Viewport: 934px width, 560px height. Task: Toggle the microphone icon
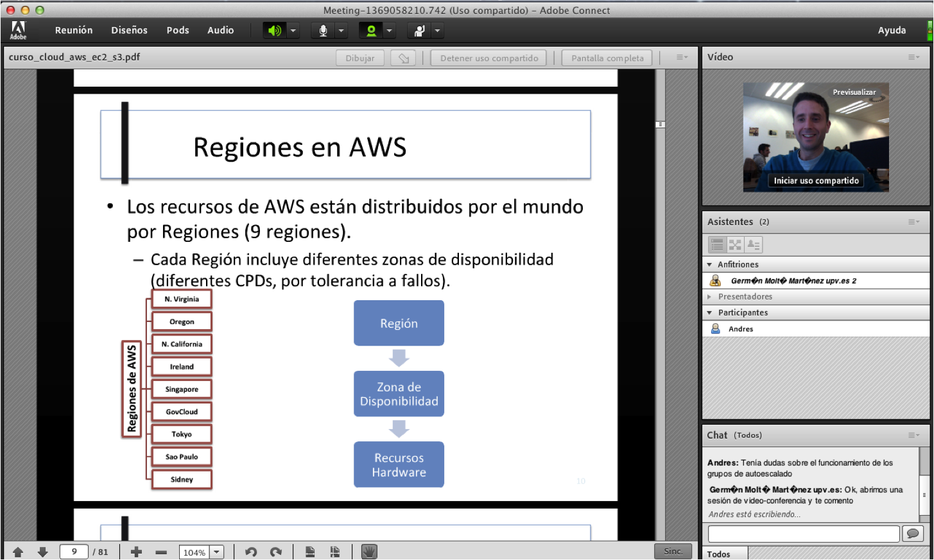click(323, 30)
